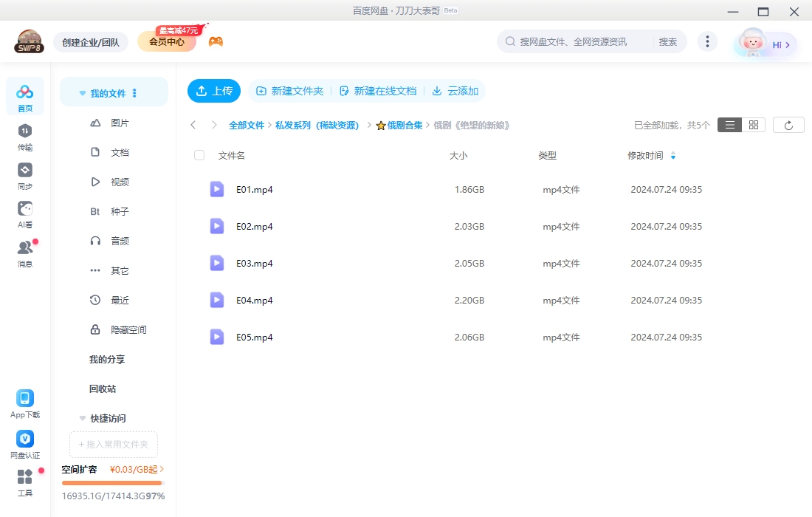
Task: Create a folder via 新建文件夹
Action: (x=290, y=91)
